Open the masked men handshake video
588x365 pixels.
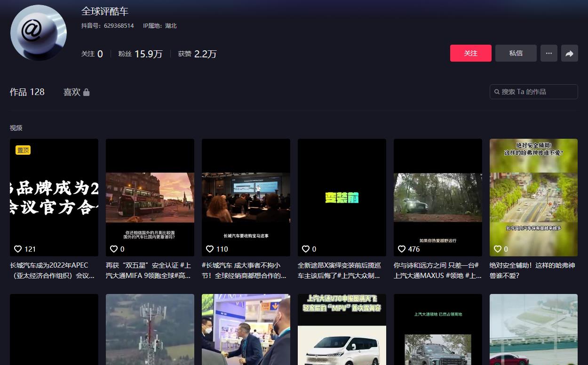pos(246,329)
